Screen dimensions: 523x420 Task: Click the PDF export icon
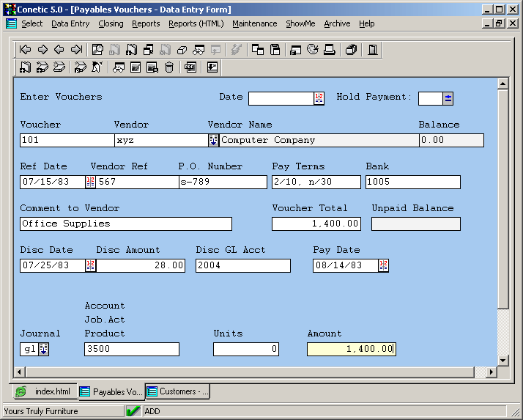[x=190, y=67]
